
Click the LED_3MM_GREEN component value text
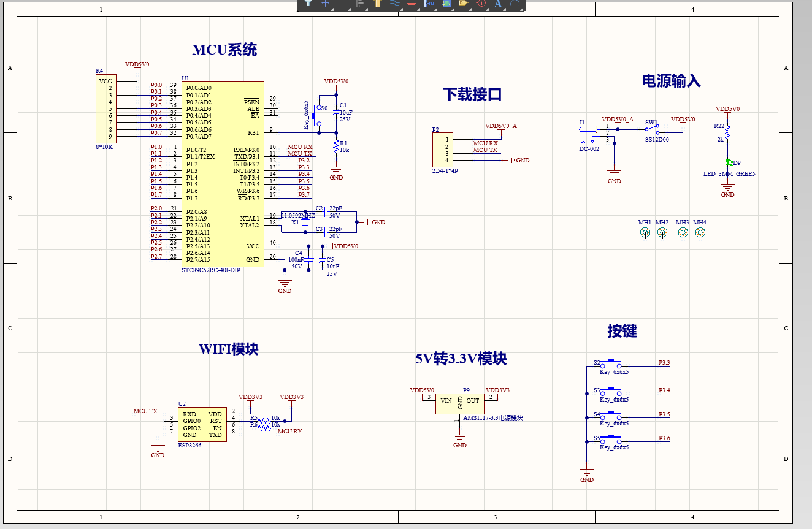coord(730,174)
